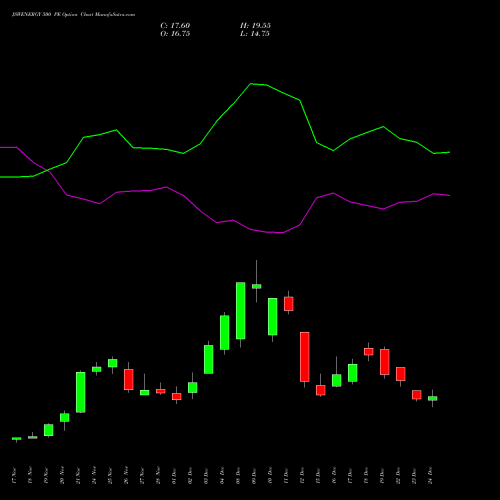
Task: Click the "01 Dec" date label
Action: (174, 476)
